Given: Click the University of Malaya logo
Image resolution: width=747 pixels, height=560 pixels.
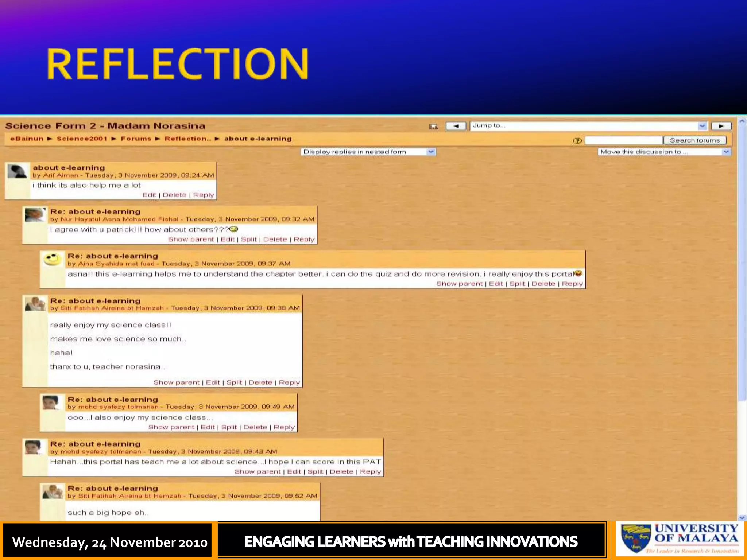Looking at the screenshot, I should (x=680, y=540).
